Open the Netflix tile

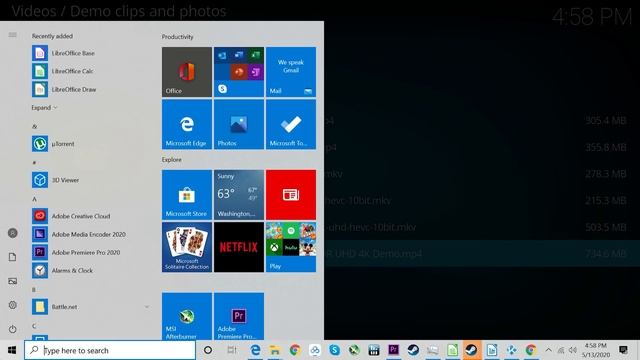click(239, 247)
